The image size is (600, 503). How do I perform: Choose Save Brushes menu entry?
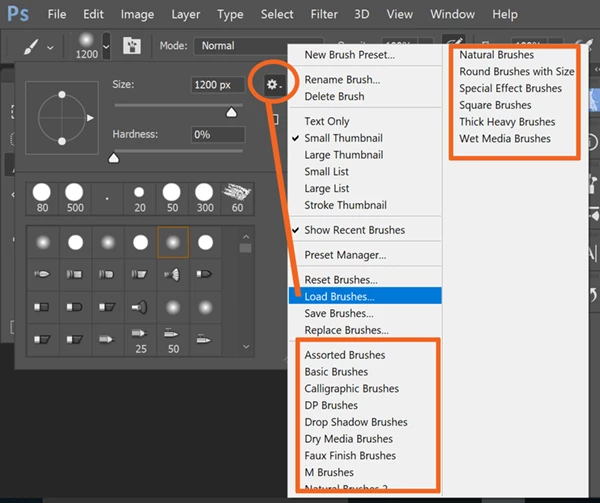pos(365,313)
